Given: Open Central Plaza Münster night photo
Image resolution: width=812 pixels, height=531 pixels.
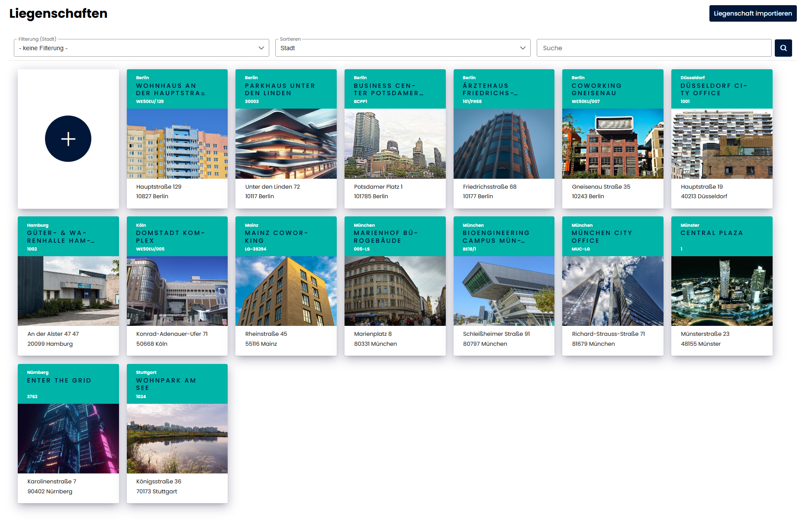Looking at the screenshot, I should 722,291.
